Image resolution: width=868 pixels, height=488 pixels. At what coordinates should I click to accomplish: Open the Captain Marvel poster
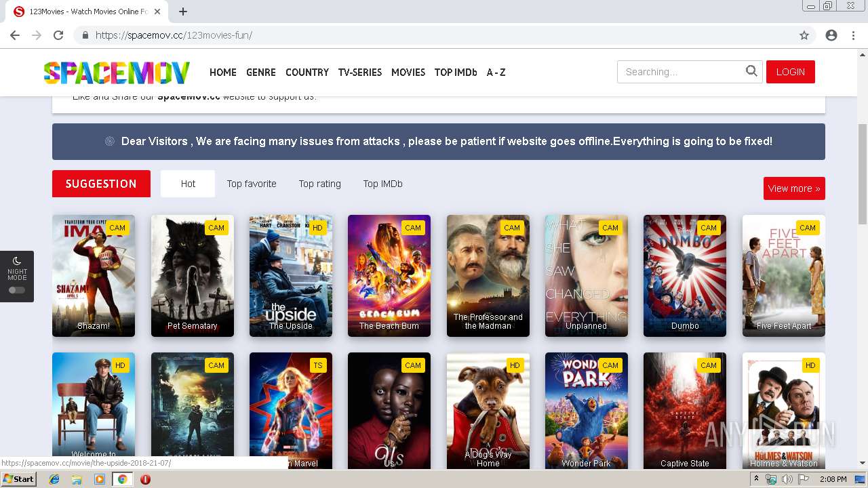point(291,410)
